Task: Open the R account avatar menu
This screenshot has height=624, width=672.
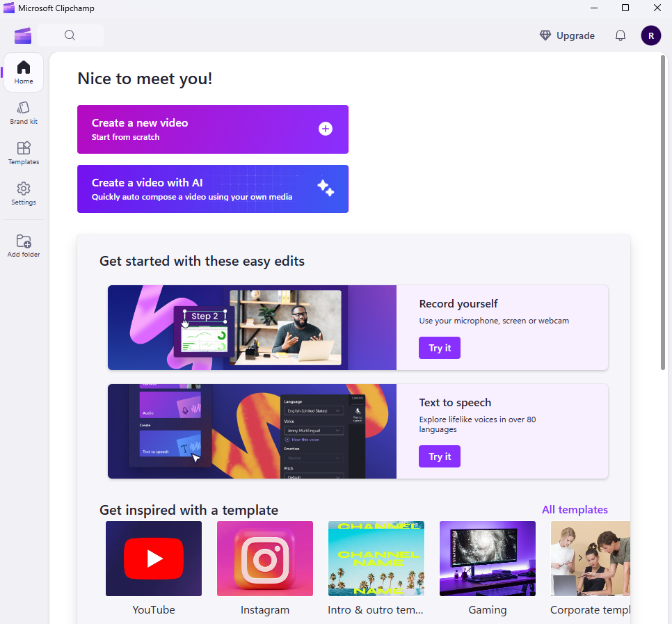Action: [650, 35]
